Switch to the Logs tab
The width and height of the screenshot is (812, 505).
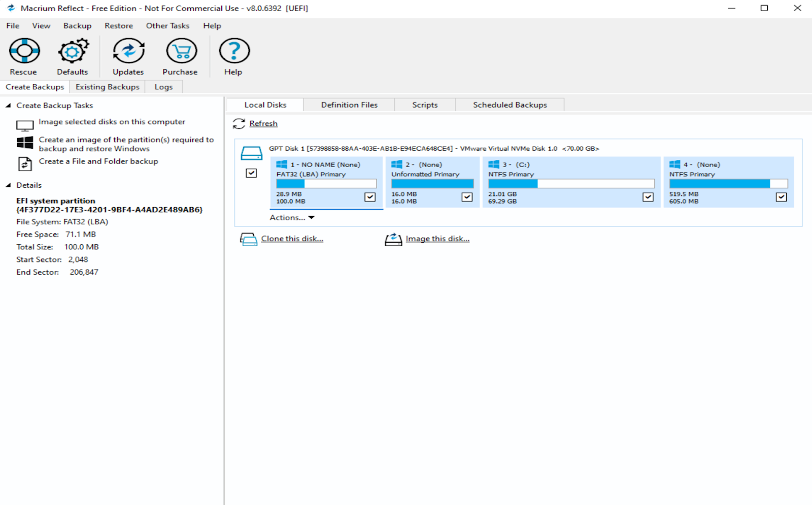163,87
